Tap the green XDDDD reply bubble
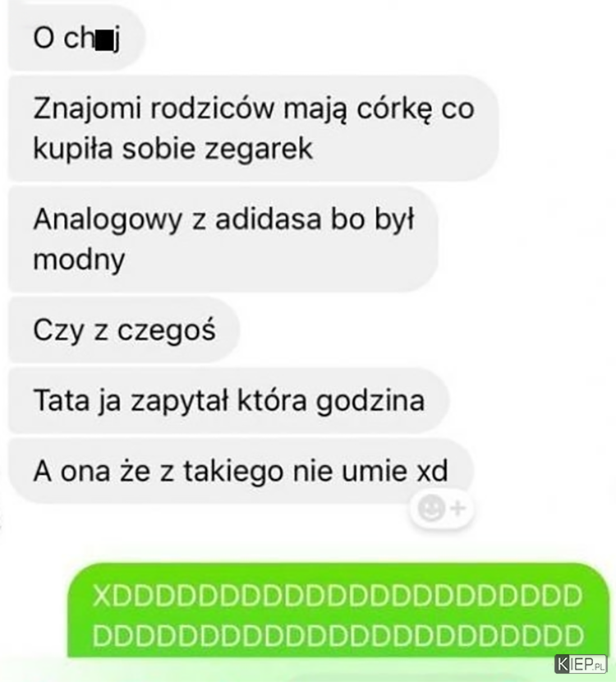616x682 pixels. [x=338, y=611]
